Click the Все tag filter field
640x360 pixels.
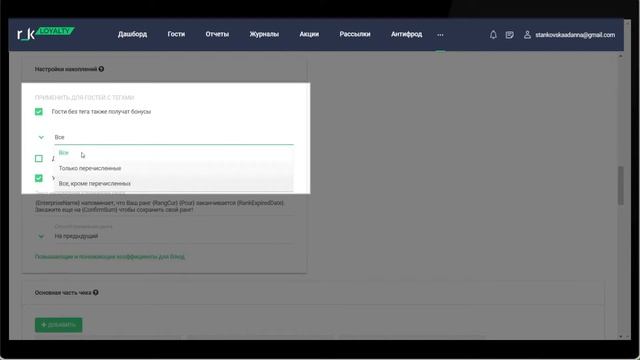click(x=174, y=138)
